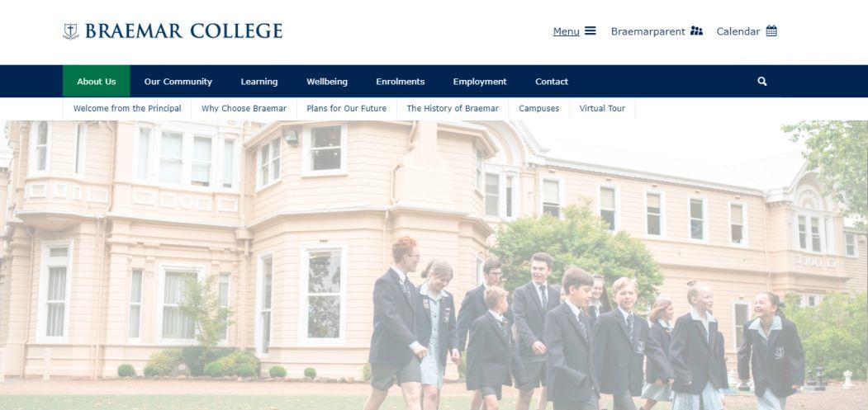The image size is (868, 410).
Task: Go to Braemarparent portal link
Action: click(x=648, y=31)
